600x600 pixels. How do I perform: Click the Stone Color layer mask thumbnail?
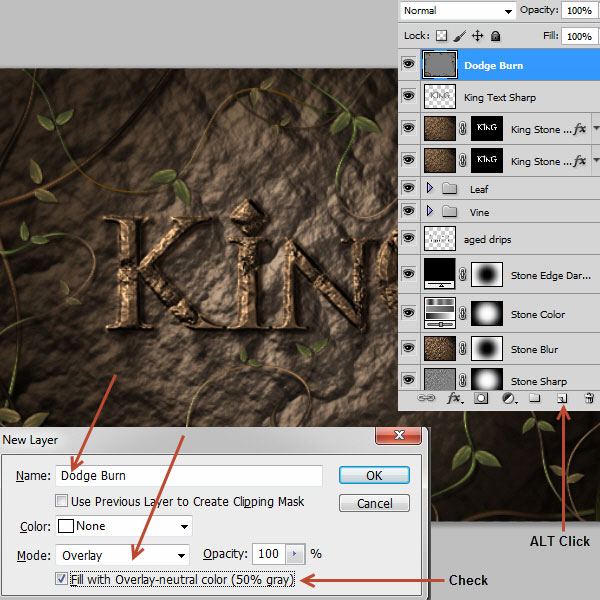[x=487, y=313]
